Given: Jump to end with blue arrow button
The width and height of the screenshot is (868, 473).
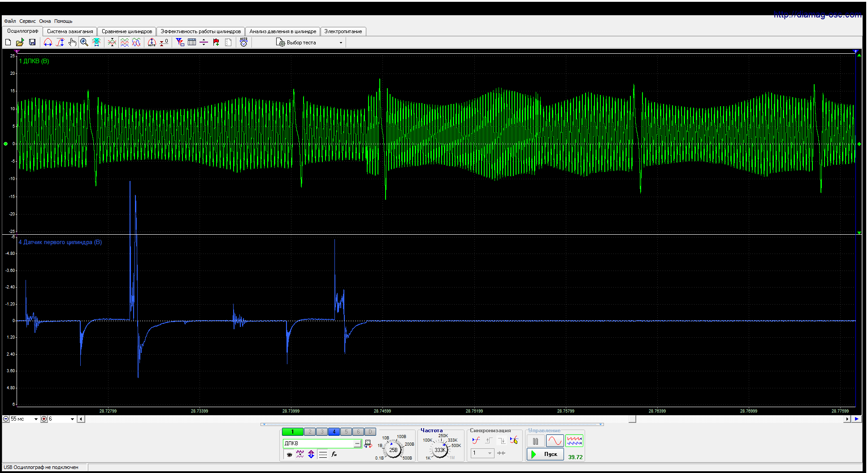Looking at the screenshot, I should click(x=856, y=419).
